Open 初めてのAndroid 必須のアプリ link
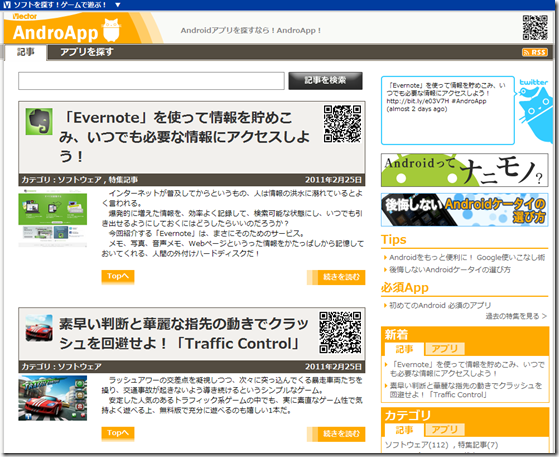Screen dimensions: 559x457 point(440,305)
